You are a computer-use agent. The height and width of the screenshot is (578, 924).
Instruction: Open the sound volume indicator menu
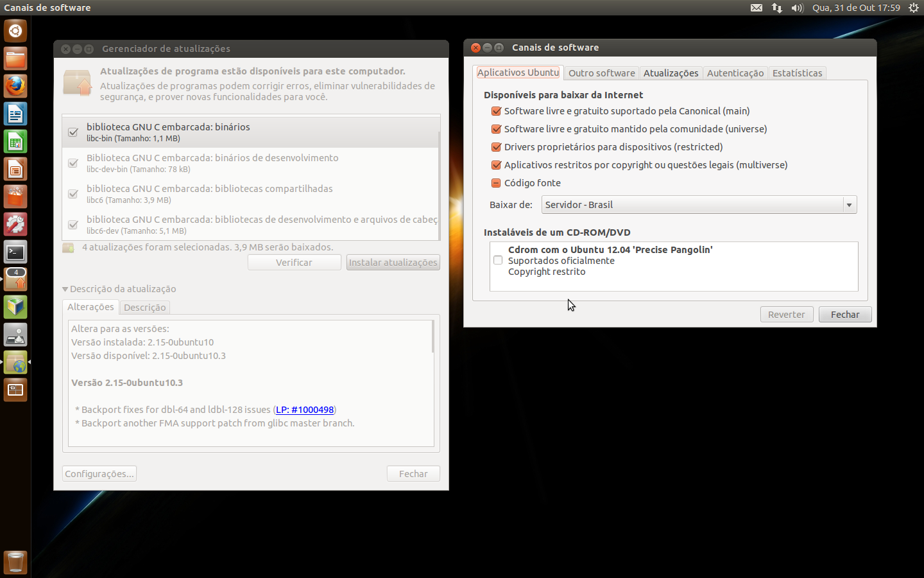pos(798,8)
